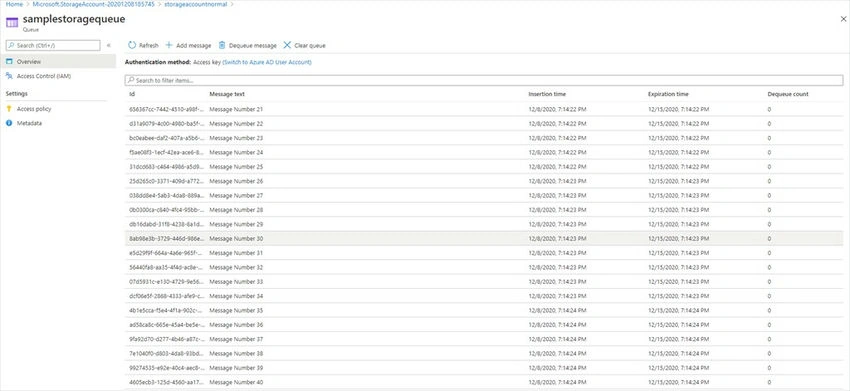Click the Access Control (IAM) people icon
This screenshot has width=850, height=391.
click(9, 76)
